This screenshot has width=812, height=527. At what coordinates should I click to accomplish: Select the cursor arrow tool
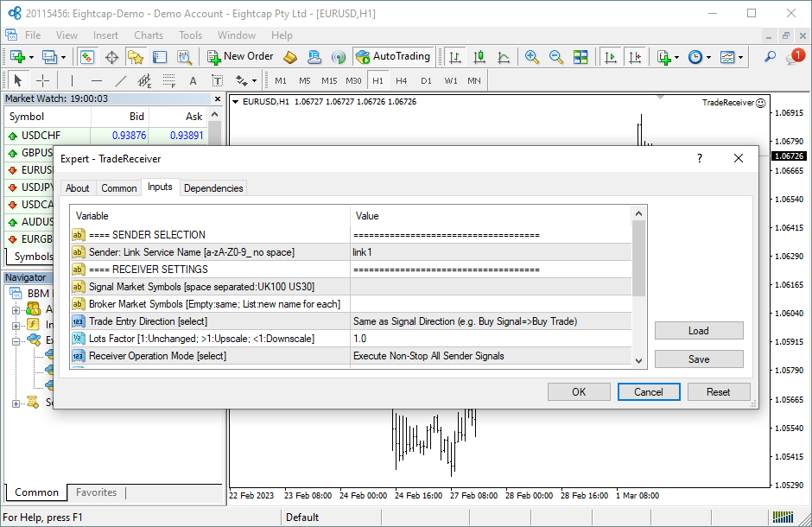18,80
